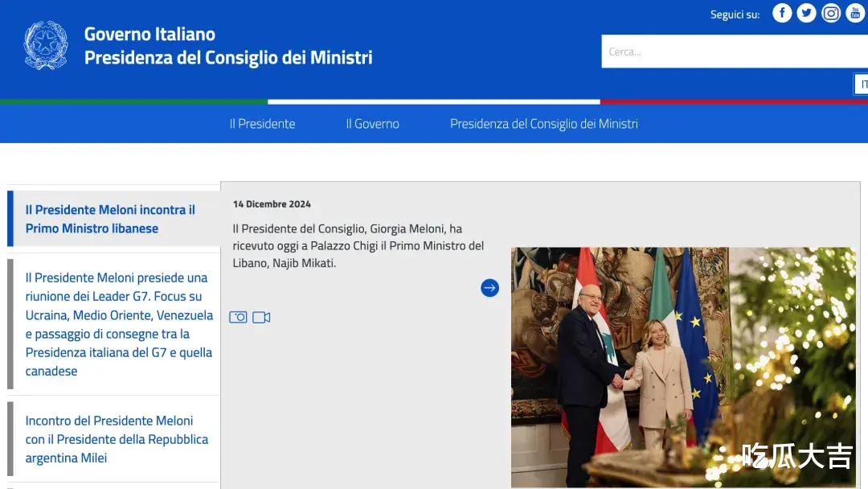Image resolution: width=868 pixels, height=489 pixels.
Task: Open the government's Twitter profile
Action: point(806,14)
